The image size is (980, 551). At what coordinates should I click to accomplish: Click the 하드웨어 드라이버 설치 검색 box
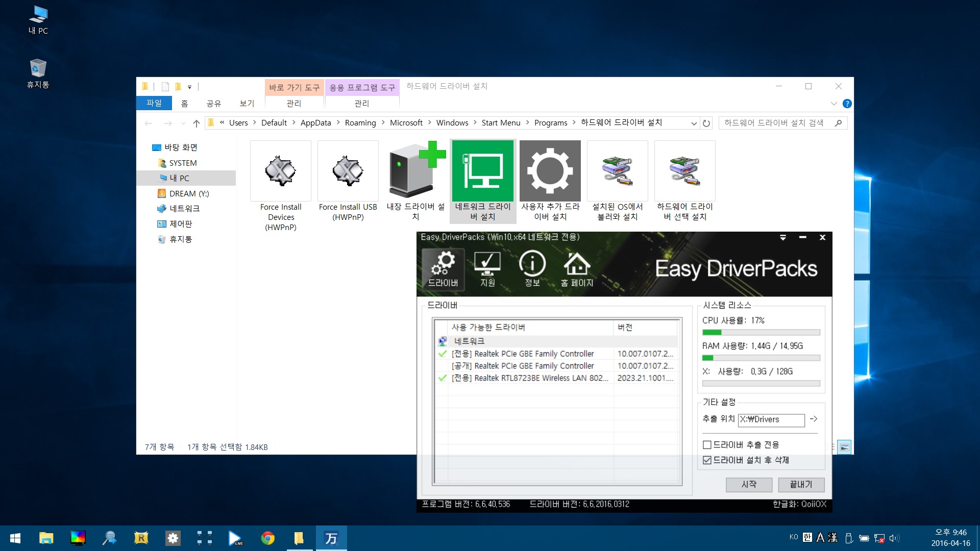(x=783, y=123)
